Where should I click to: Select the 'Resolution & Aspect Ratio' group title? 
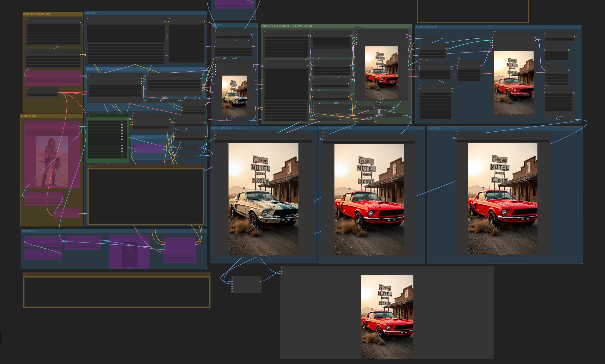click(103, 69)
